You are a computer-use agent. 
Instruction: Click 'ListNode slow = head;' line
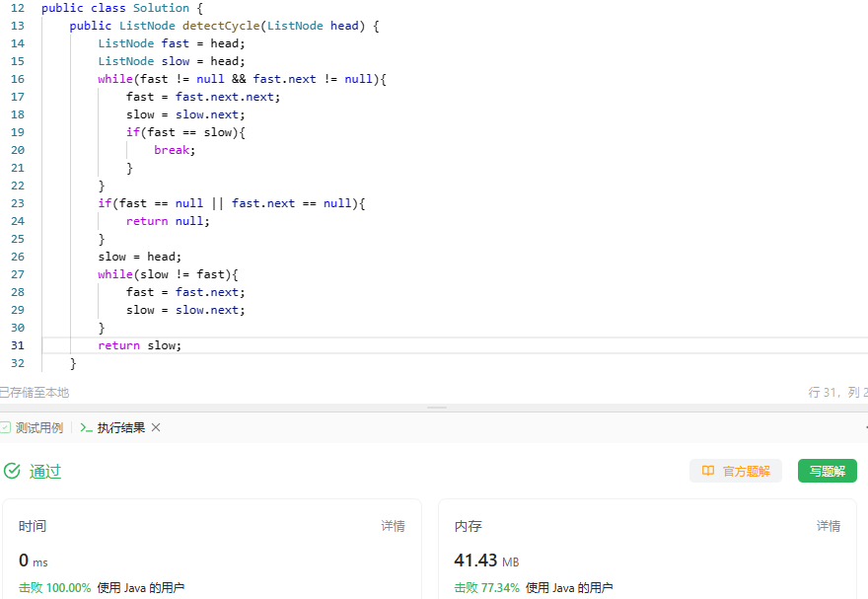pos(171,61)
